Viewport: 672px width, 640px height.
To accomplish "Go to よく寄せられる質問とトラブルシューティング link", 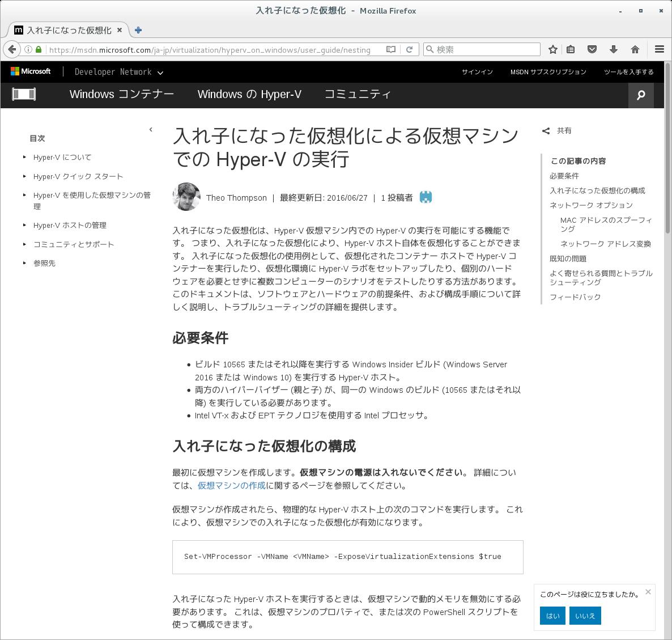I will (601, 278).
